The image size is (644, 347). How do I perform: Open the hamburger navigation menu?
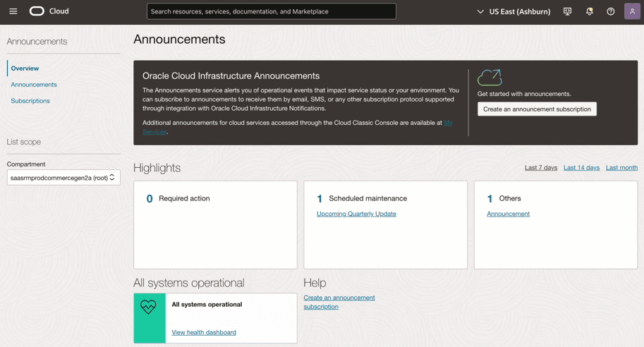point(13,11)
